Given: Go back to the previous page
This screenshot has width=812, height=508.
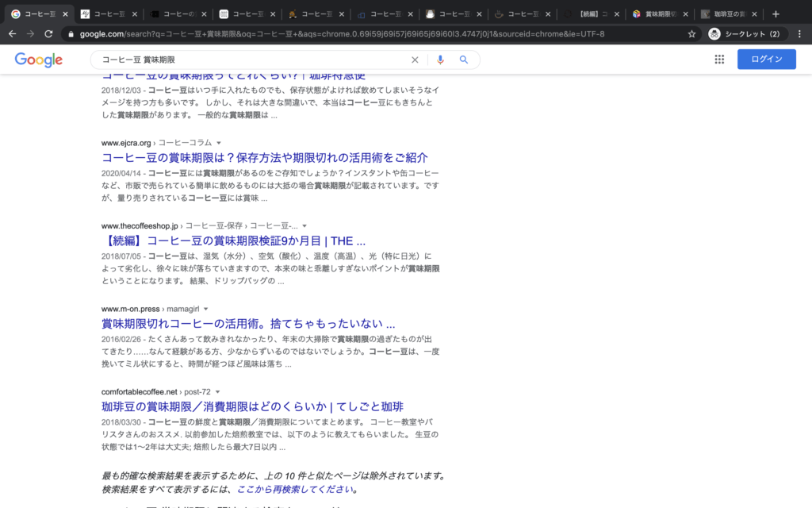Looking at the screenshot, I should (x=13, y=33).
